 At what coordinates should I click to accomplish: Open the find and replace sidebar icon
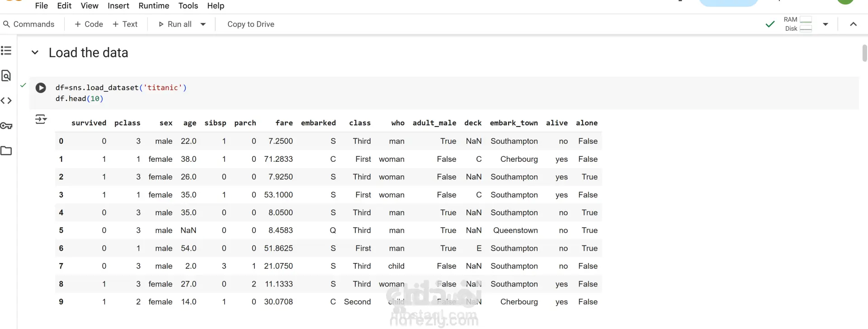click(x=6, y=75)
